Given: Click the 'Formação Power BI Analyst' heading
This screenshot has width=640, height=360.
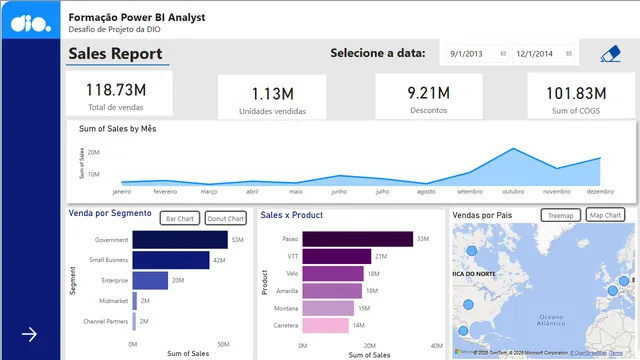Looking at the screenshot, I should tap(137, 18).
